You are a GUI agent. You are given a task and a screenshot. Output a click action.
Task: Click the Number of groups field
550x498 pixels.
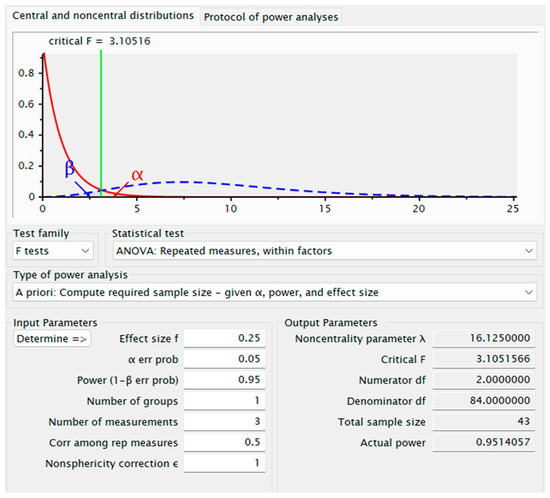[224, 401]
